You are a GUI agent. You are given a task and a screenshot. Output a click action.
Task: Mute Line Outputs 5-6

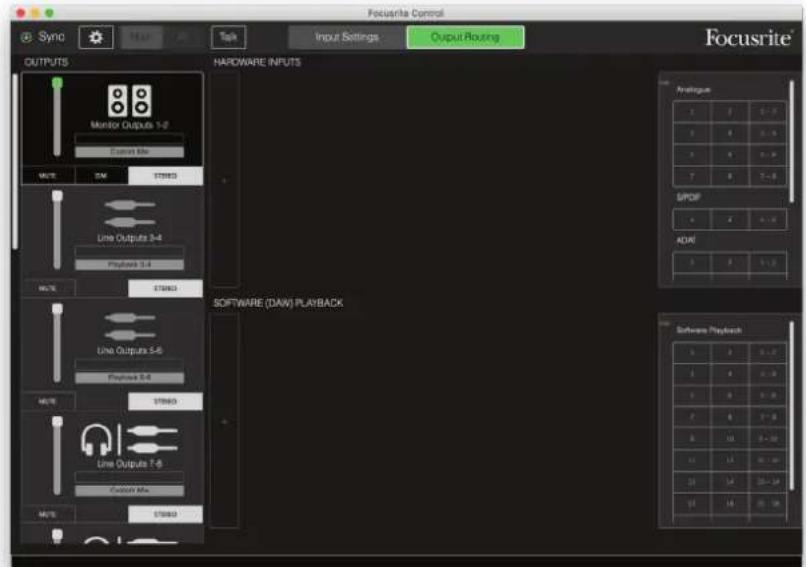[x=48, y=401]
